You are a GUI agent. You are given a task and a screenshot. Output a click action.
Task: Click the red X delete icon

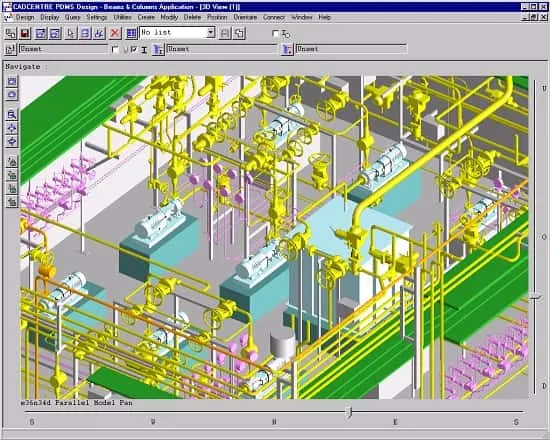pyautogui.click(x=115, y=33)
